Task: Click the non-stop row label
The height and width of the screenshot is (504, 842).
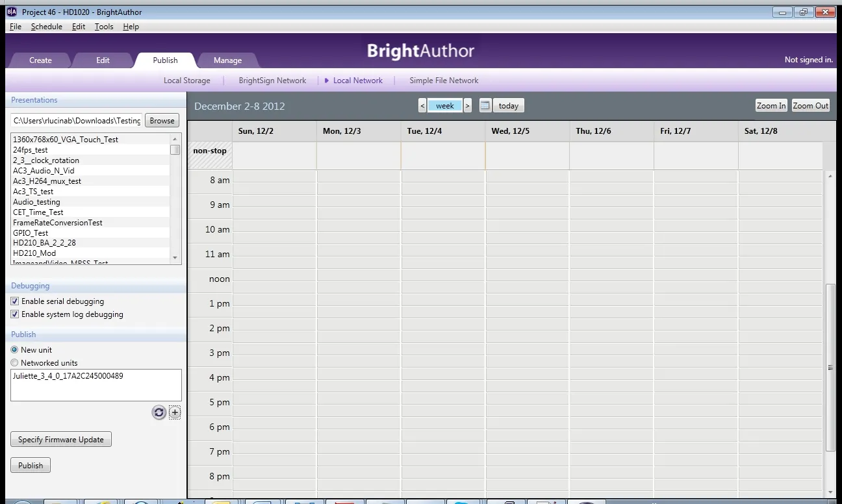Action: (x=210, y=151)
